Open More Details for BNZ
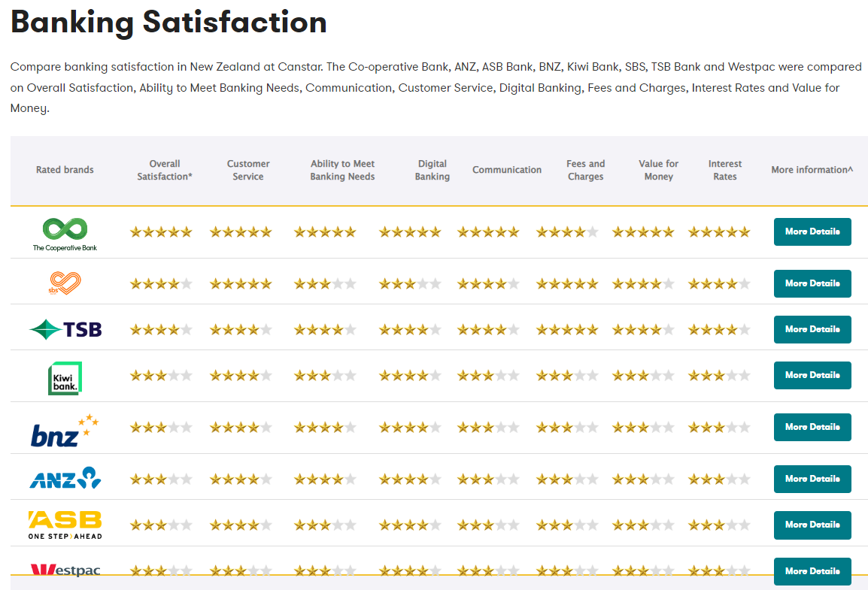868x590 pixels. [x=812, y=427]
